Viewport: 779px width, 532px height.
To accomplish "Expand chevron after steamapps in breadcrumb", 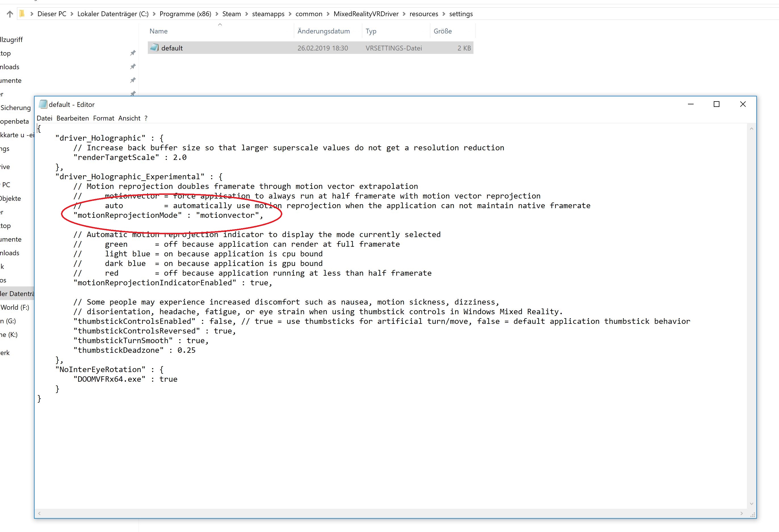I will [290, 14].
